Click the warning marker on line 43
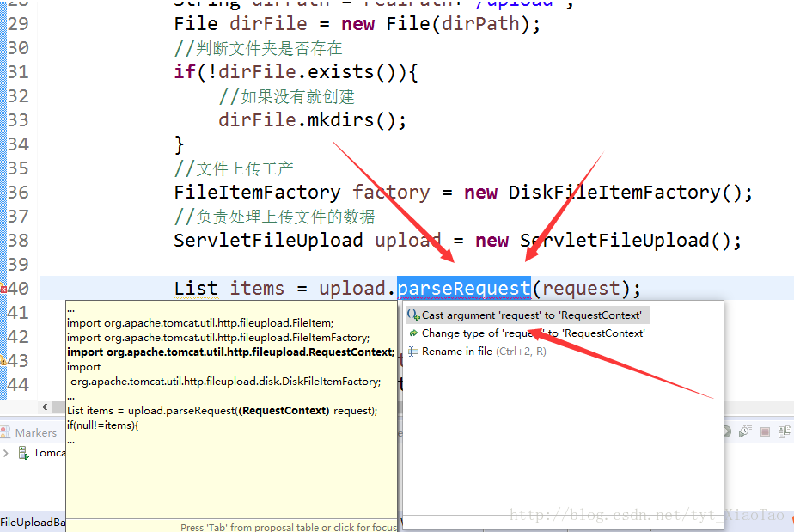This screenshot has width=794, height=532. [3, 361]
